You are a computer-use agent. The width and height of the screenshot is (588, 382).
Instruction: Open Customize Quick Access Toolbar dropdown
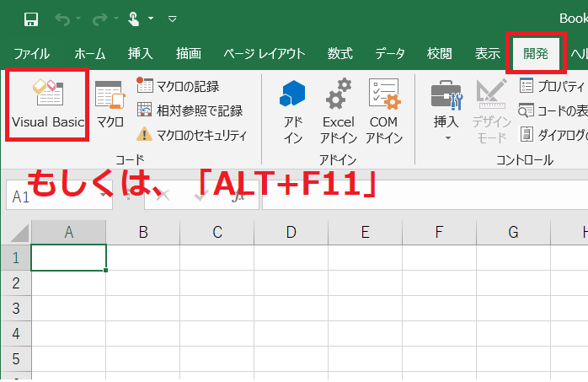[x=172, y=19]
